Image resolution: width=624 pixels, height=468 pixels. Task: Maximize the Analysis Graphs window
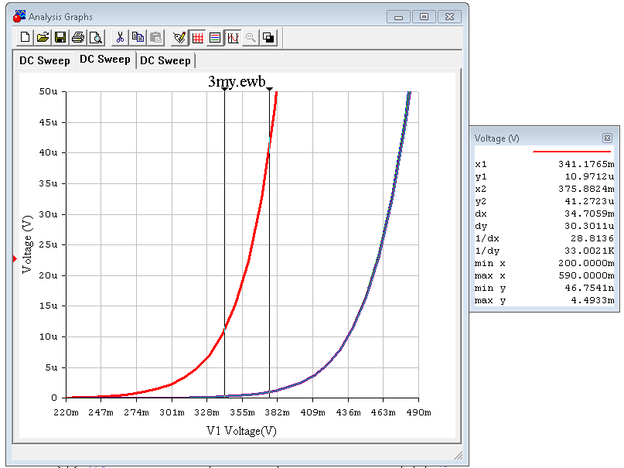424,17
